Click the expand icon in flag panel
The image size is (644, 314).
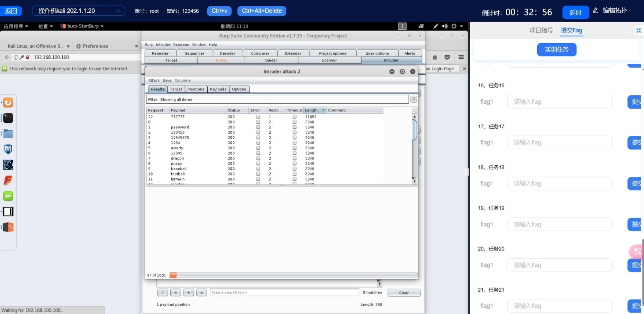coord(639,30)
